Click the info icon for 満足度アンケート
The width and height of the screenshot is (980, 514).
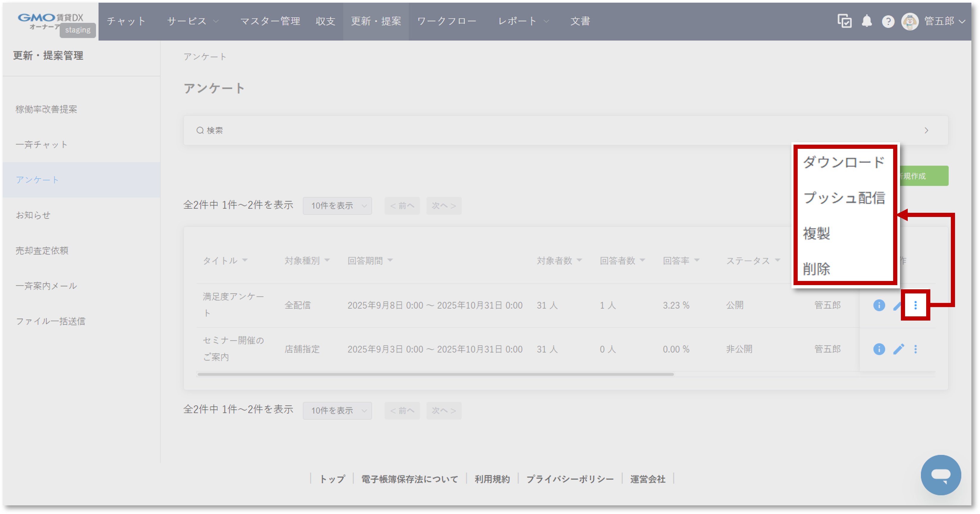tap(879, 305)
